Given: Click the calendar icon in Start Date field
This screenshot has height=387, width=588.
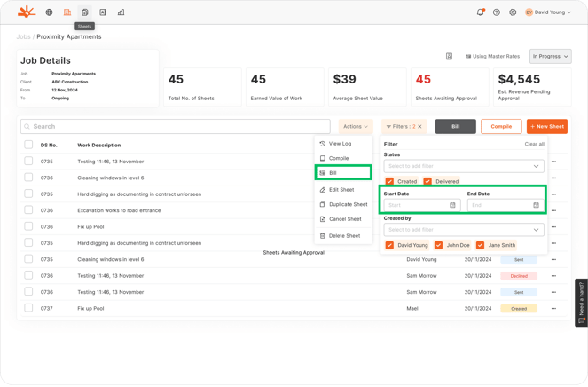Looking at the screenshot, I should coord(452,205).
